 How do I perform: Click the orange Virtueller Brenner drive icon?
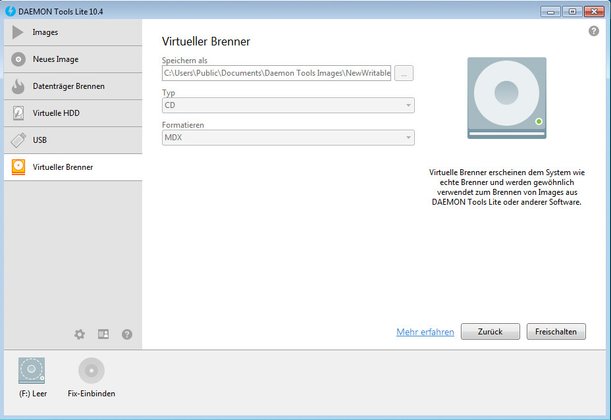(18, 167)
